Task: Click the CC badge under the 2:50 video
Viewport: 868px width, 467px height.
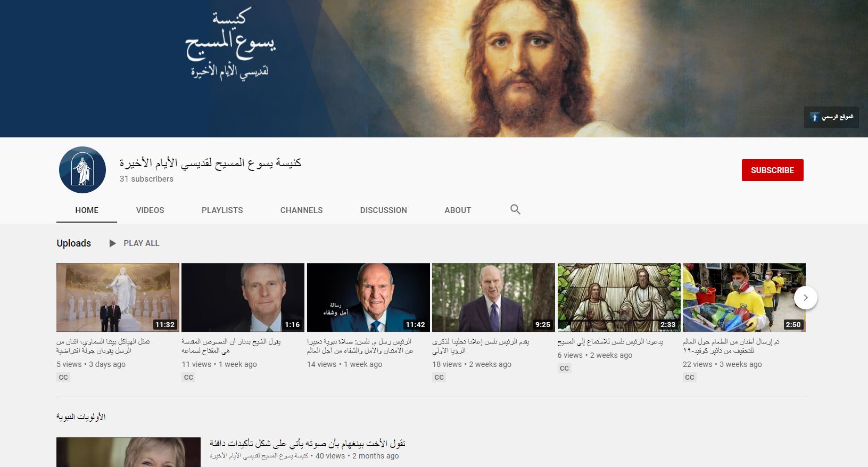Action: (x=690, y=377)
